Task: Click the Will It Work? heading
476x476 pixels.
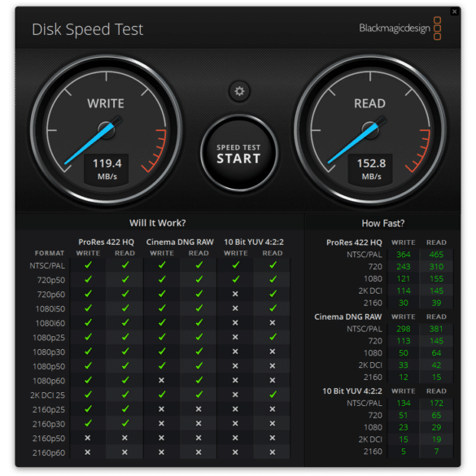Action: click(158, 223)
